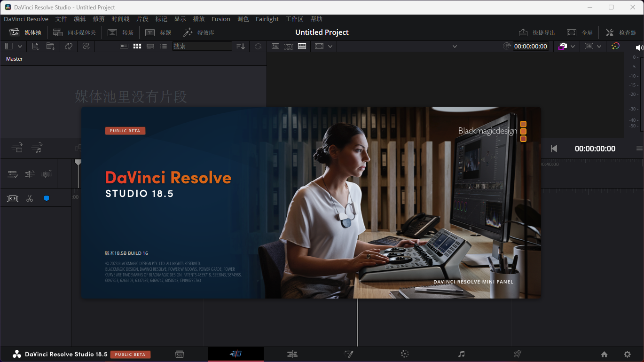Click the duration timecode clock icon
Viewport: 644px width, 362px height.
point(507,46)
